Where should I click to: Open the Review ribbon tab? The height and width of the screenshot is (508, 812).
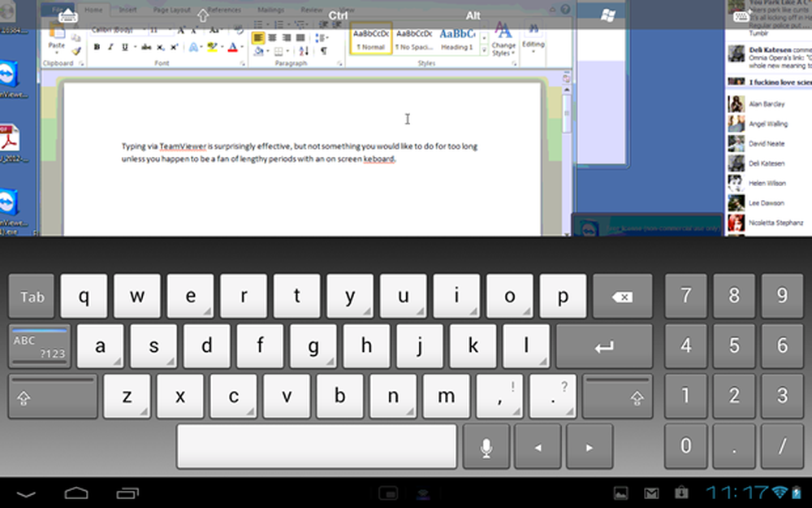click(311, 9)
